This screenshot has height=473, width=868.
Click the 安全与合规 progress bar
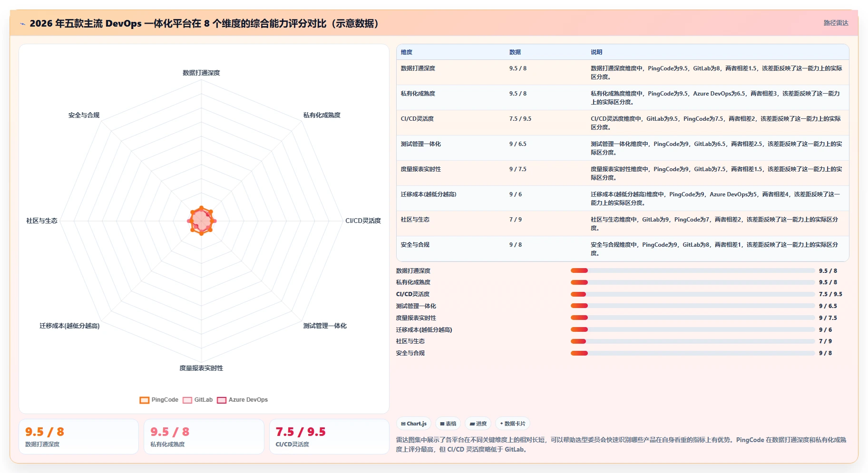click(693, 353)
